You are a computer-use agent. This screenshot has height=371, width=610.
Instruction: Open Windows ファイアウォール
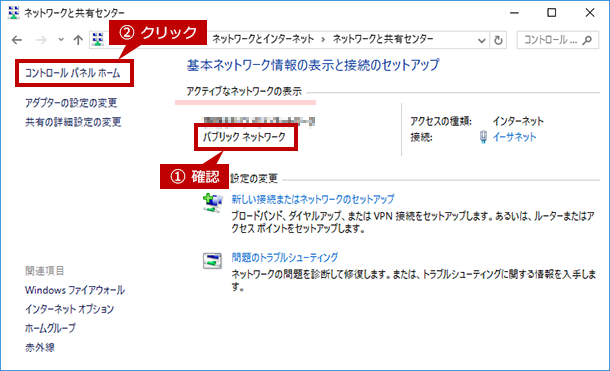pos(75,290)
